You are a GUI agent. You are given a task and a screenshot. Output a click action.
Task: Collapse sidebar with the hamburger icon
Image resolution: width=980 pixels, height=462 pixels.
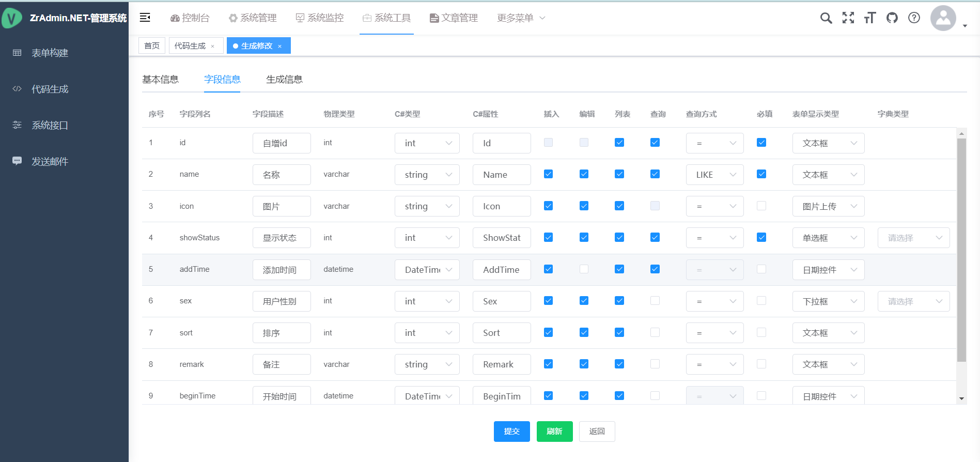click(x=145, y=18)
